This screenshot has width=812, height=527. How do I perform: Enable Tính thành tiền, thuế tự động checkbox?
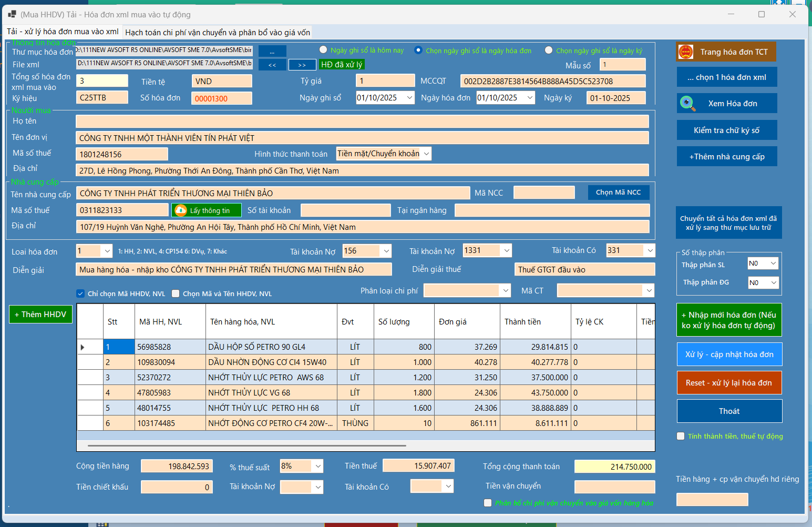coord(681,436)
